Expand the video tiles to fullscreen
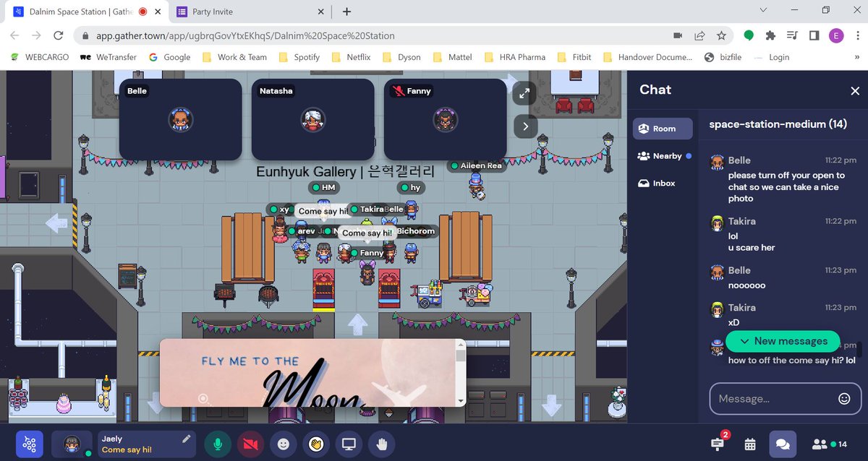Screen dimensions: 868x461 tap(525, 94)
